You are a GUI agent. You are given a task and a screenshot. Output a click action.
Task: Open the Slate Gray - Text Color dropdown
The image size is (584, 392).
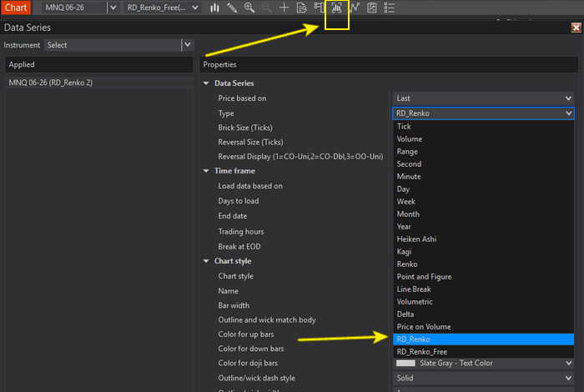pyautogui.click(x=483, y=363)
